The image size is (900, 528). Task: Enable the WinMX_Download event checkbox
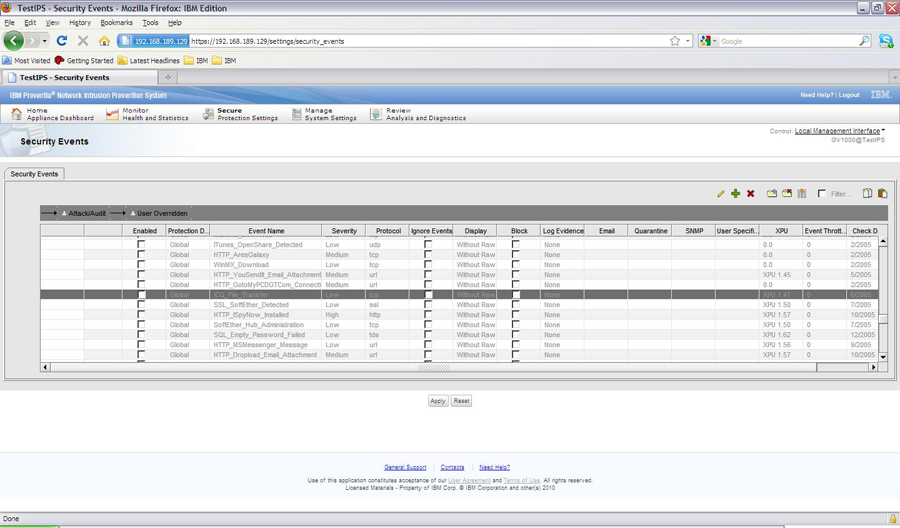(141, 265)
